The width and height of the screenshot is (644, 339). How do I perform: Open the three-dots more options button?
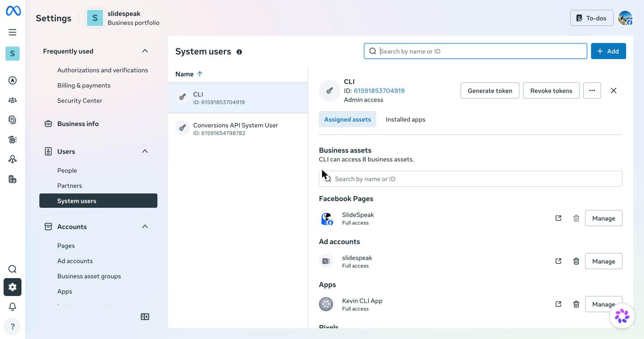(592, 90)
